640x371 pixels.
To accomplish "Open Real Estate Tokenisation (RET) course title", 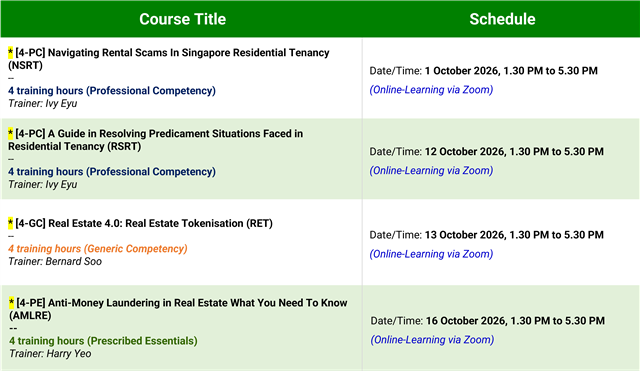I will (144, 223).
